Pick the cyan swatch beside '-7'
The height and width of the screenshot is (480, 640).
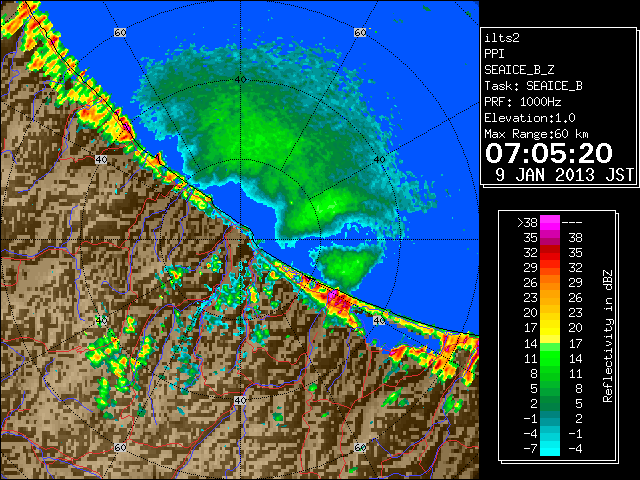(x=550, y=449)
